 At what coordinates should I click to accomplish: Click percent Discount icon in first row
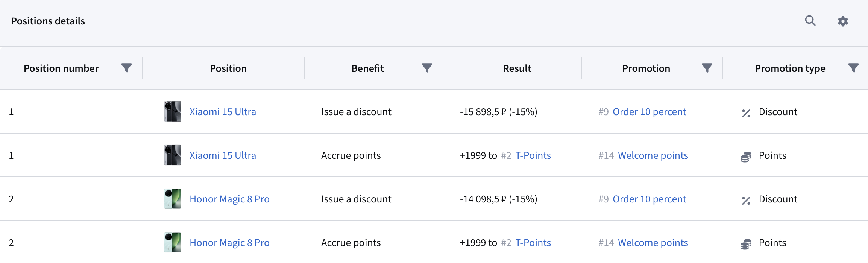pos(746,113)
